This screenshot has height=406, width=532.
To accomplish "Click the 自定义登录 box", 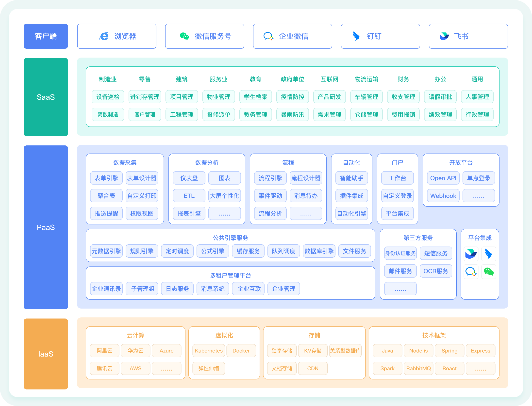I will pos(398,196).
